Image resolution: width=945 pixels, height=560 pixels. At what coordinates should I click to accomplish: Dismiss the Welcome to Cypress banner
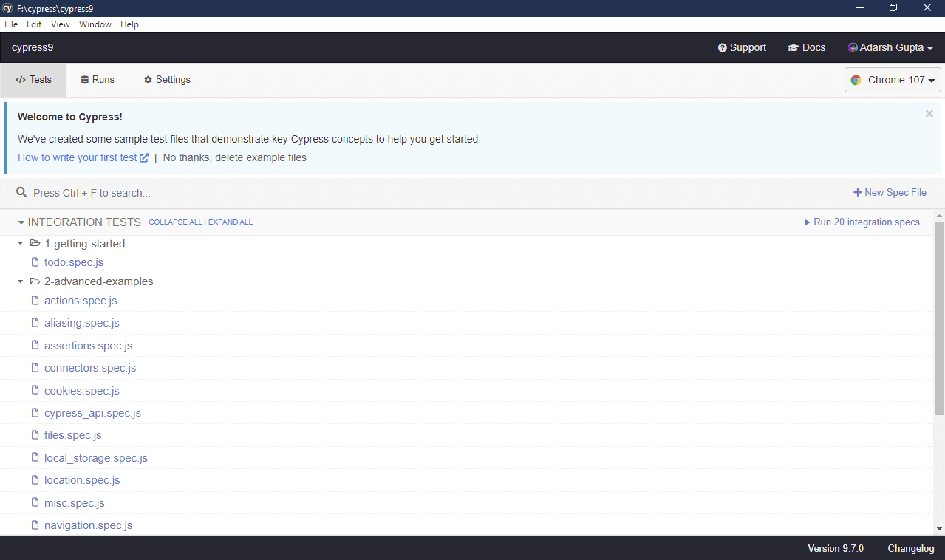coord(929,113)
